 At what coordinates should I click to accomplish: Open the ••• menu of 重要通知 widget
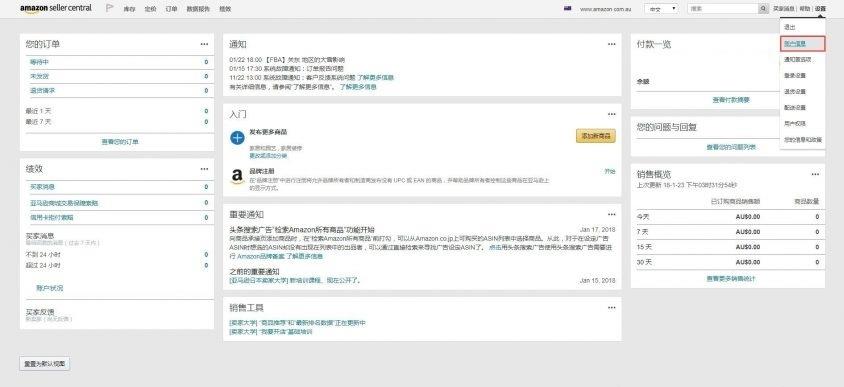tap(611, 214)
